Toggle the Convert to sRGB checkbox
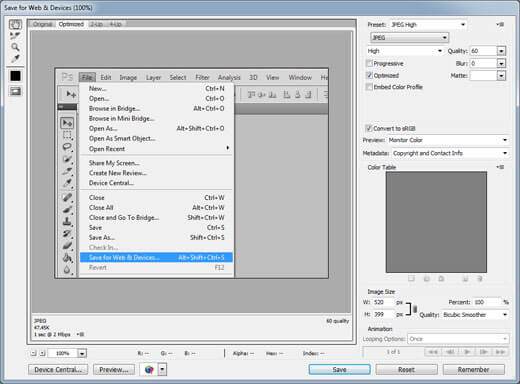This screenshot has height=384, width=520. tap(369, 128)
